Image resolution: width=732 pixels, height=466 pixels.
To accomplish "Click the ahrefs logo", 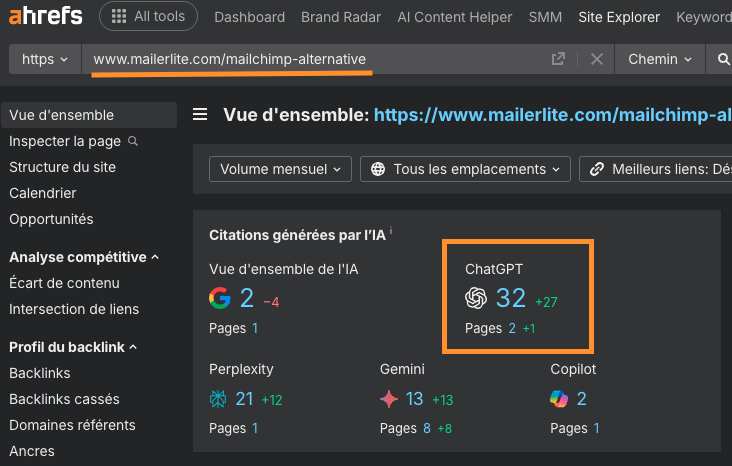I will pyautogui.click(x=46, y=15).
